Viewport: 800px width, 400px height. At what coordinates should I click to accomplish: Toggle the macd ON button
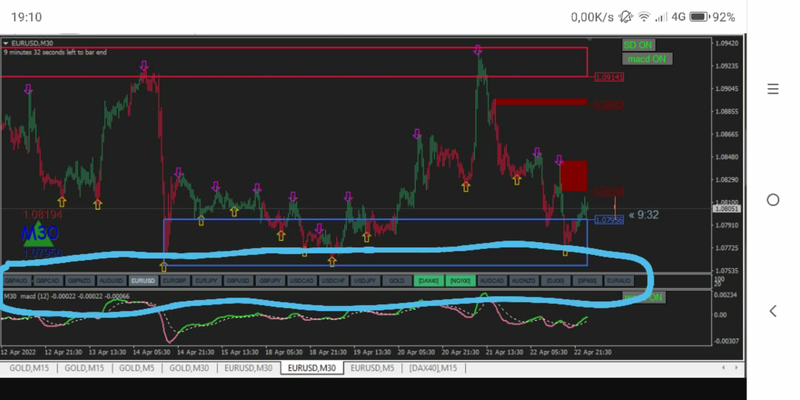[x=647, y=59]
